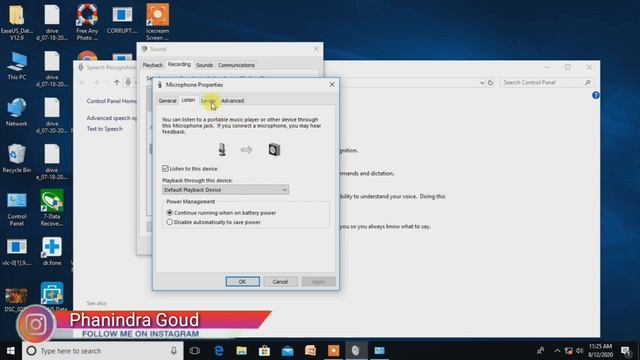This screenshot has height=360, width=640.
Task: Show hidden system tray icons
Action: (557, 351)
